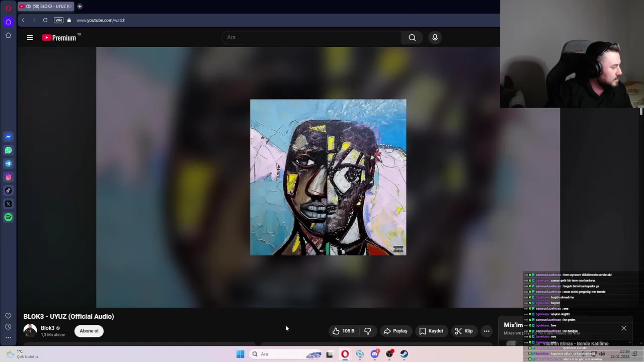The image size is (644, 362).
Task: Open the weather widget Çok bulutlu
Action: (22, 354)
